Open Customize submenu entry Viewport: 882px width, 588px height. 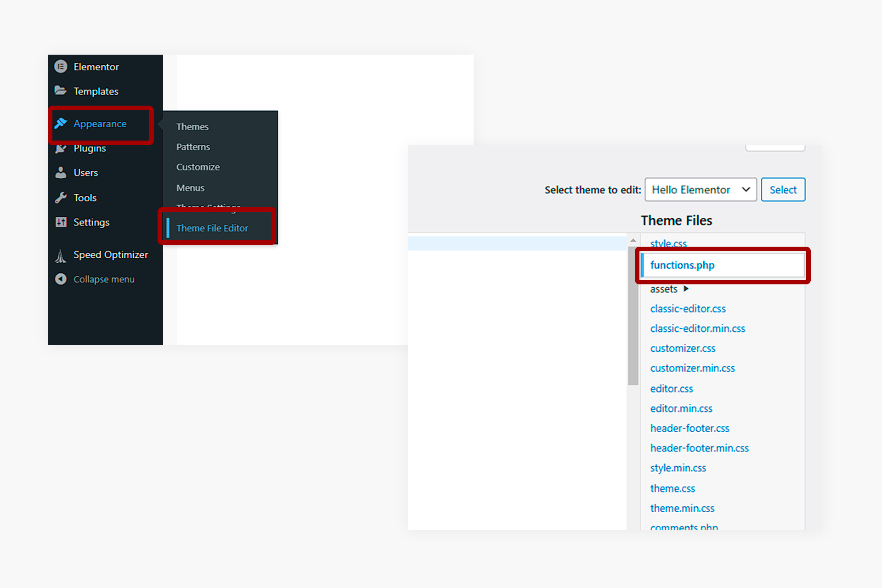[x=198, y=167]
